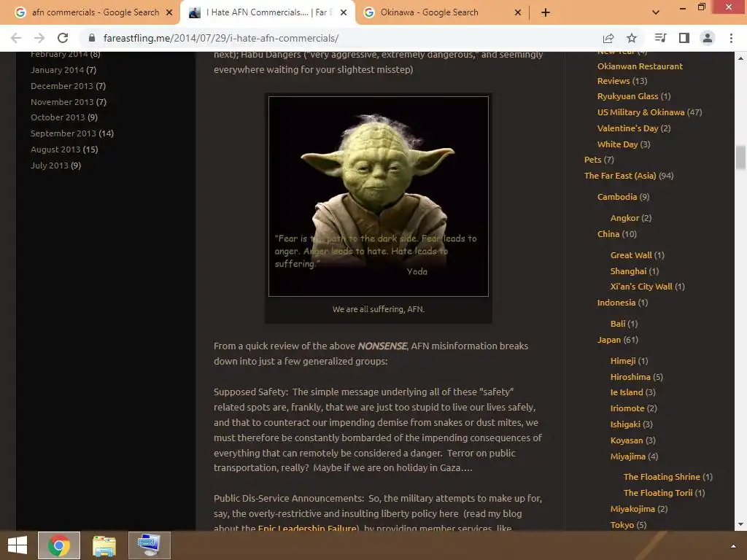The height and width of the screenshot is (560, 747).
Task: Open The Far East (Asia) category
Action: tap(620, 176)
